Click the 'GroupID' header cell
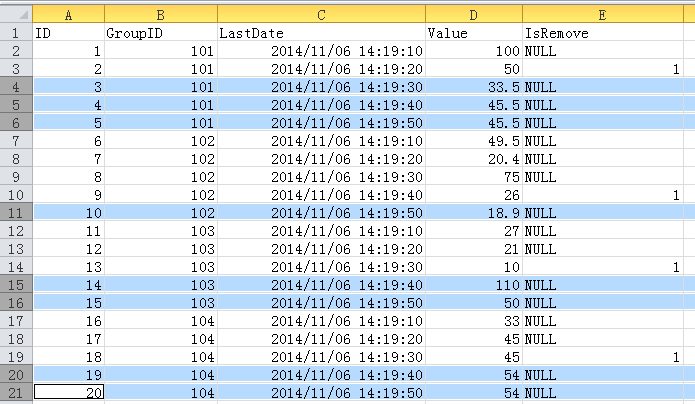Screen dimensions: 695x404 tap(161, 32)
